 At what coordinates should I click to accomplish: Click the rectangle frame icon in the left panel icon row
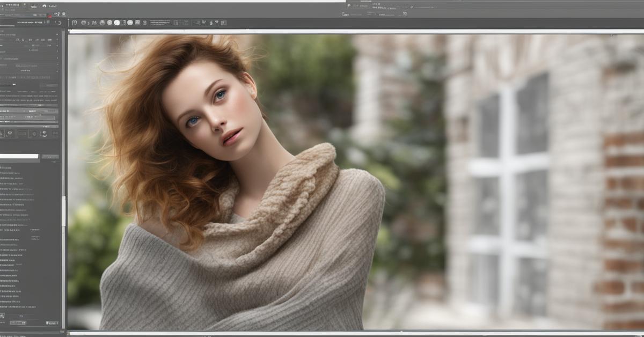(22, 134)
